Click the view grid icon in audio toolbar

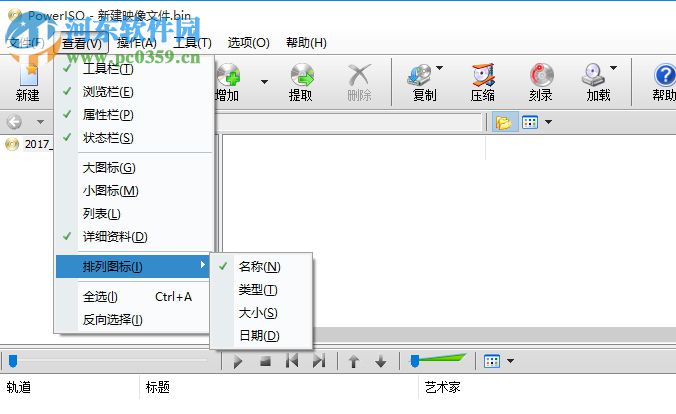click(492, 361)
